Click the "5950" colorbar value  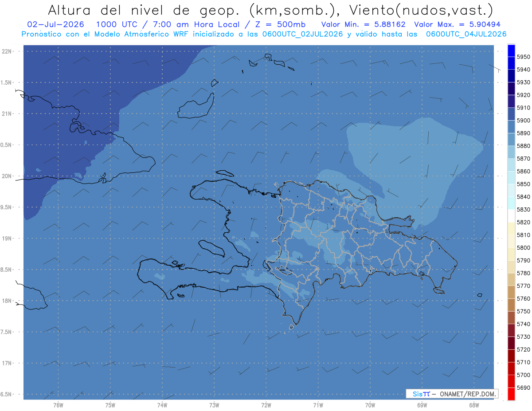[x=523, y=57]
